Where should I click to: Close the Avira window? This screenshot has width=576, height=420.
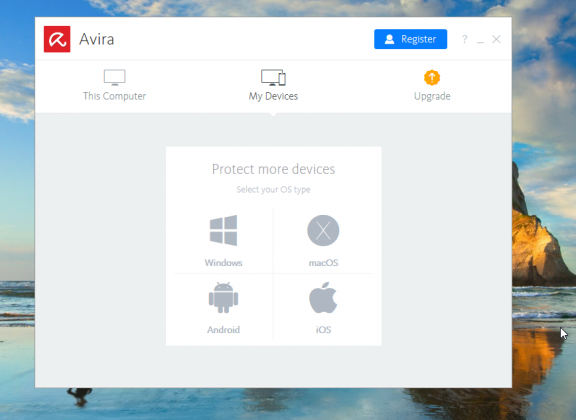pos(496,39)
